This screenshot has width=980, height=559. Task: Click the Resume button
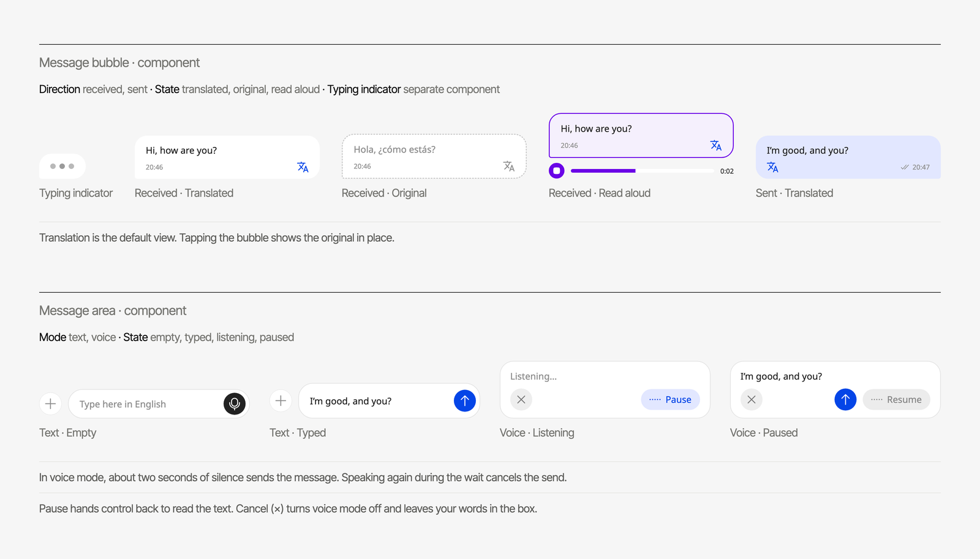pyautogui.click(x=897, y=400)
